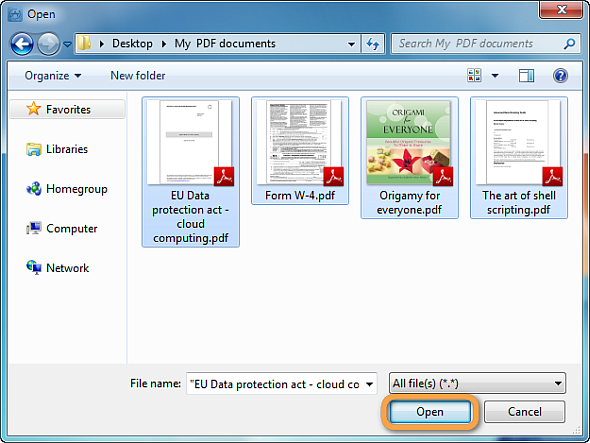Open the Help question mark icon
590x443 pixels.
point(560,76)
